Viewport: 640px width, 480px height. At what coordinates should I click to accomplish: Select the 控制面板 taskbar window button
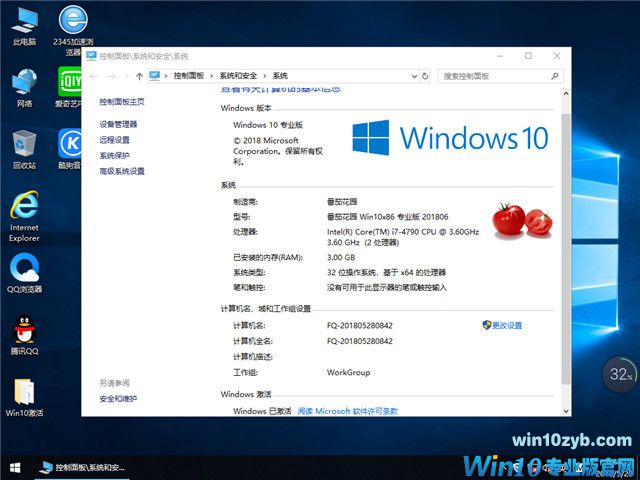pyautogui.click(x=82, y=468)
